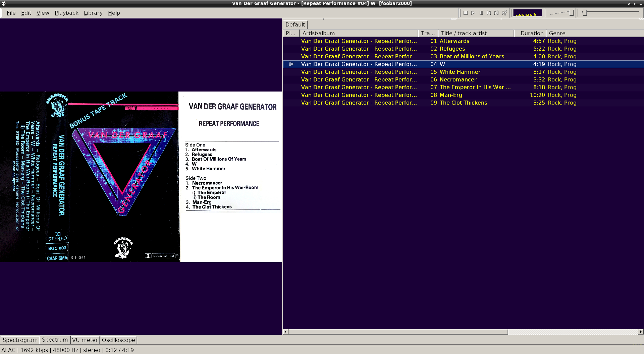Select track 09 The Clot Thickens
The image size is (644, 354).
pyautogui.click(x=463, y=103)
